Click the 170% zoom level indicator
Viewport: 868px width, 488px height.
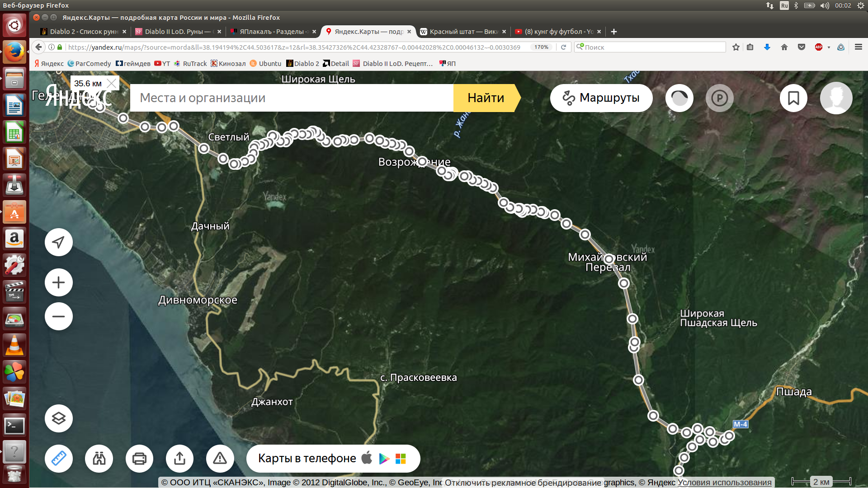click(541, 47)
